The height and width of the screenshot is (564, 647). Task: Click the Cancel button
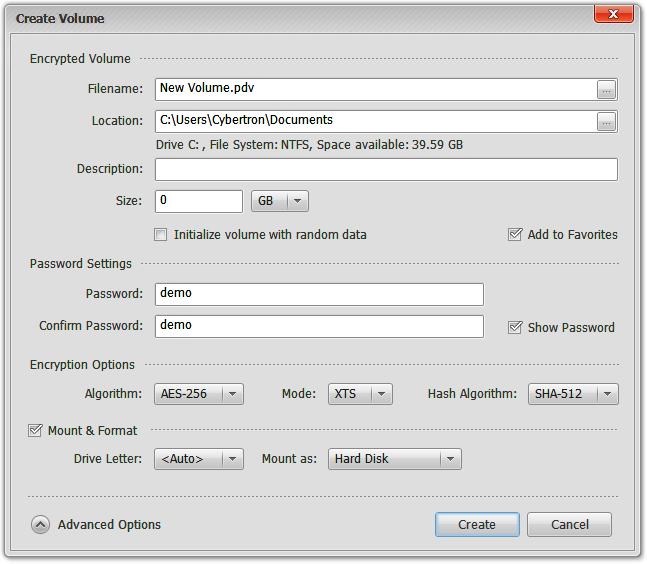coord(569,525)
